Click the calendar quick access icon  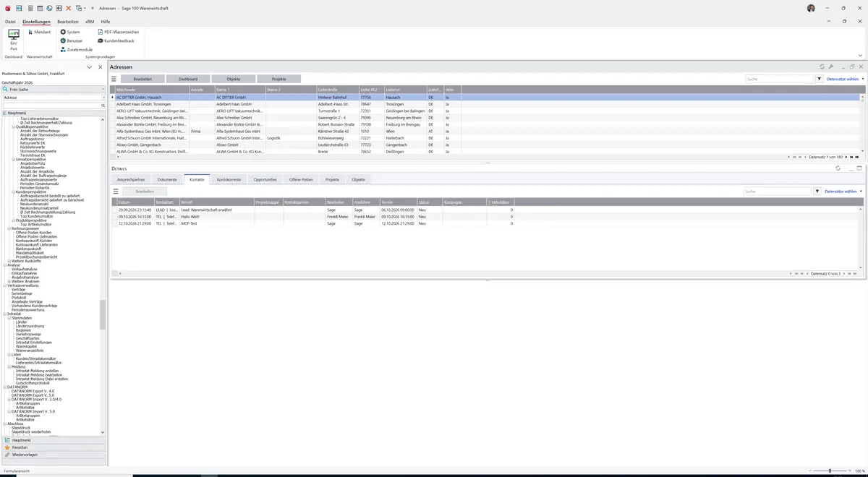[x=39, y=8]
